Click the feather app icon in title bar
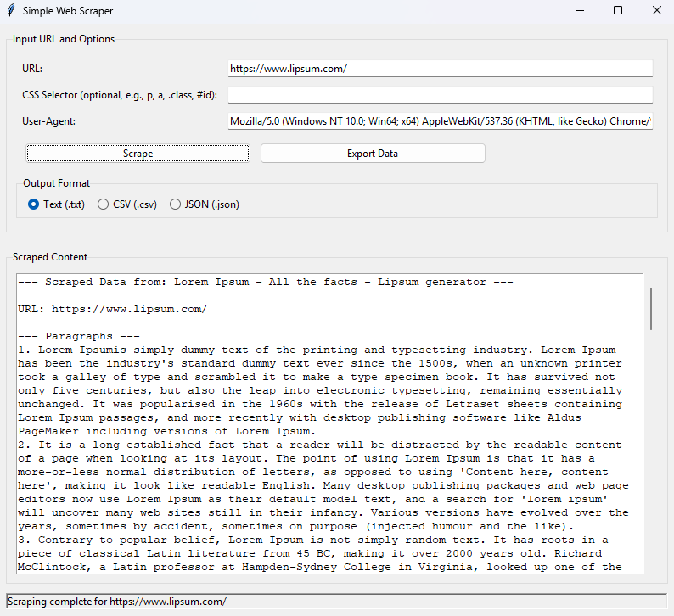The width and height of the screenshot is (674, 616). 10,11
